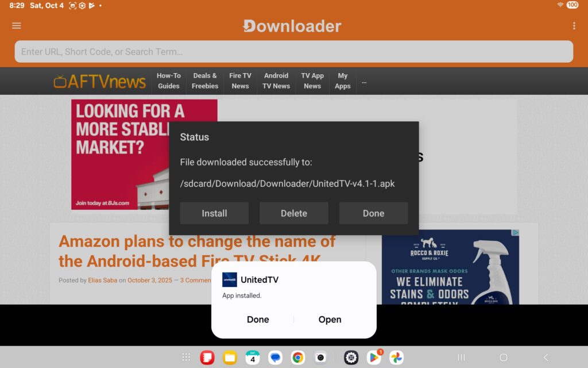Select the Fire TV News menu item
588x368 pixels.
240,81
